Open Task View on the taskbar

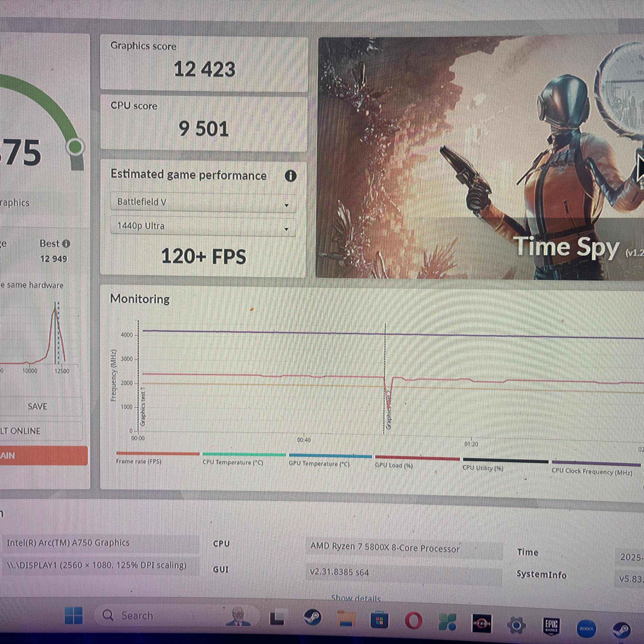pos(277,618)
